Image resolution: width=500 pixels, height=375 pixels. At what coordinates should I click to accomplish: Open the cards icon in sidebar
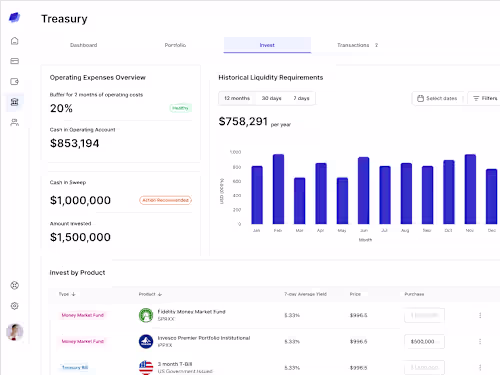pos(15,61)
